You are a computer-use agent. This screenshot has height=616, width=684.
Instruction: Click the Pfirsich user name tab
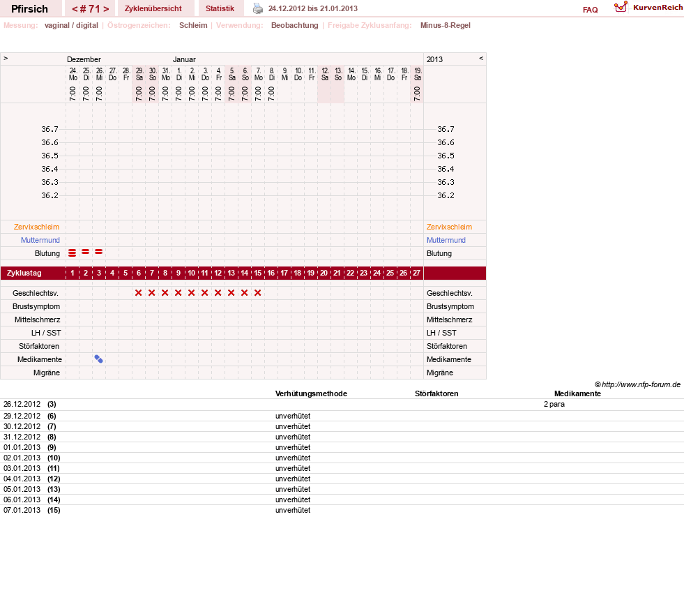coord(30,9)
